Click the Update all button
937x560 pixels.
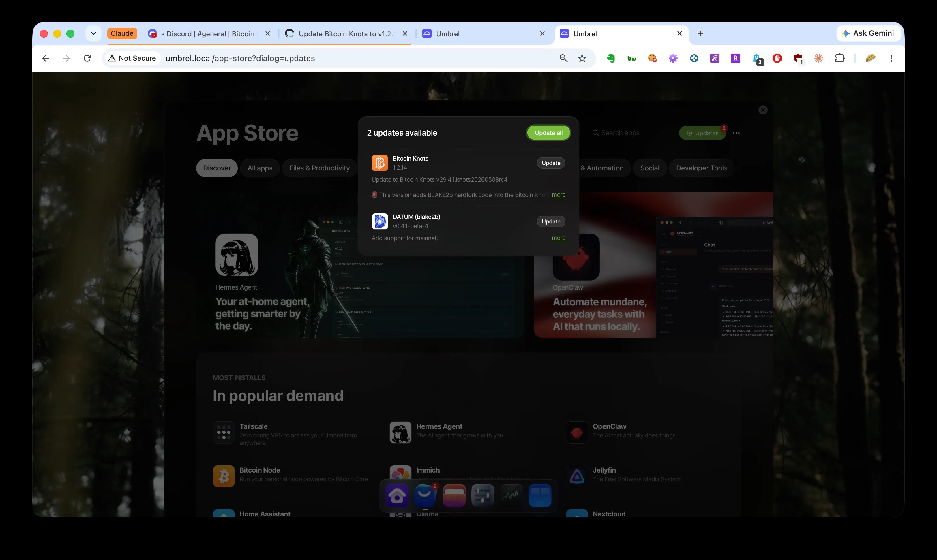click(548, 133)
